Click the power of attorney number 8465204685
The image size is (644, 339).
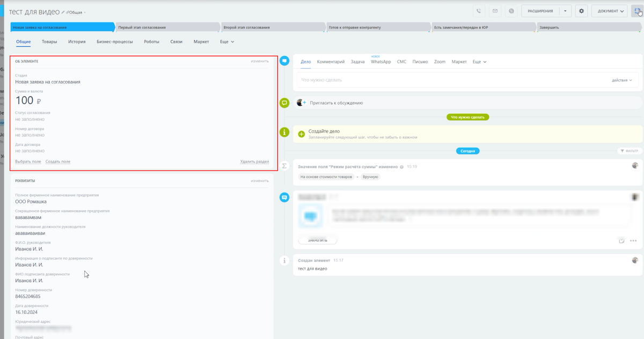[28, 296]
